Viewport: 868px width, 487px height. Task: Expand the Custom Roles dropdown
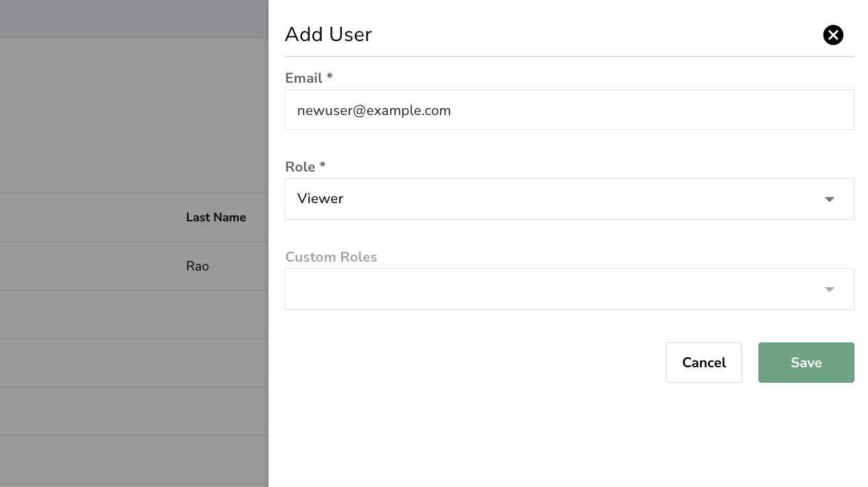569,289
